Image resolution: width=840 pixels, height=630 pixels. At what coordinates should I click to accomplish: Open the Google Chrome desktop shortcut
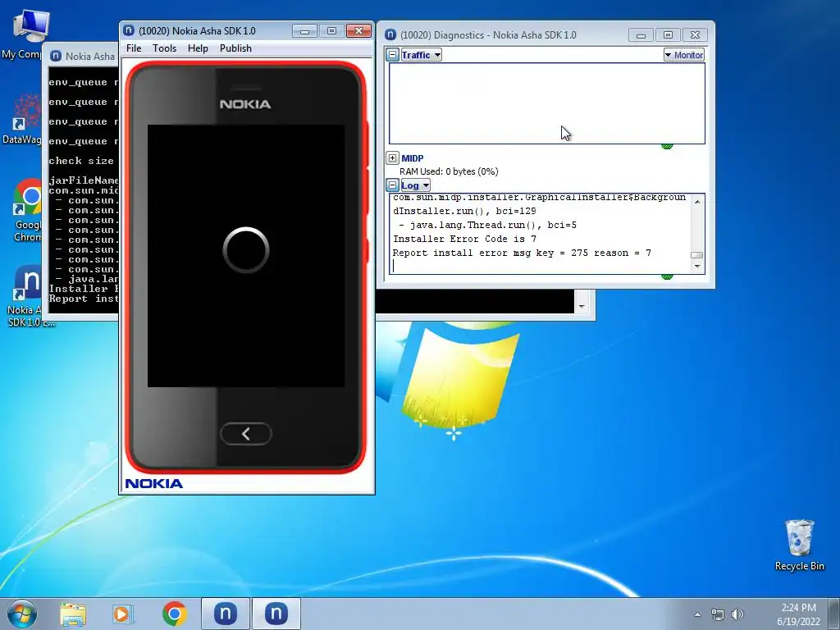point(27,210)
